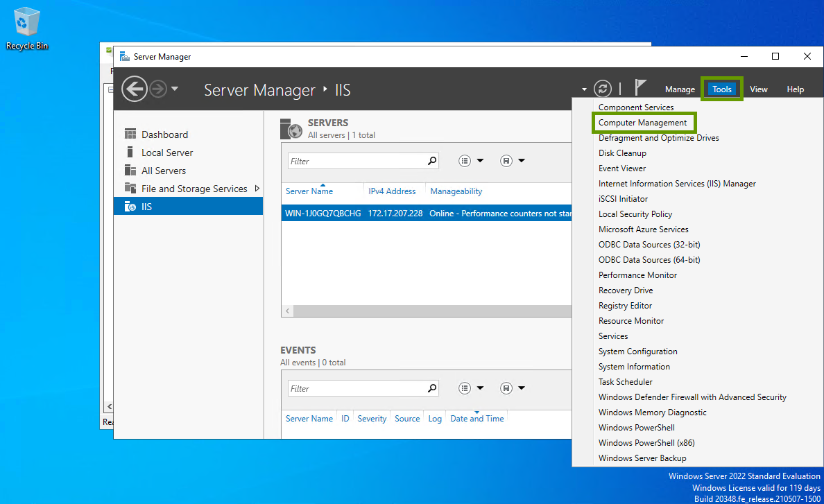Select the Dashboard sidebar icon
Viewport: 824px width, 504px height.
coord(130,134)
